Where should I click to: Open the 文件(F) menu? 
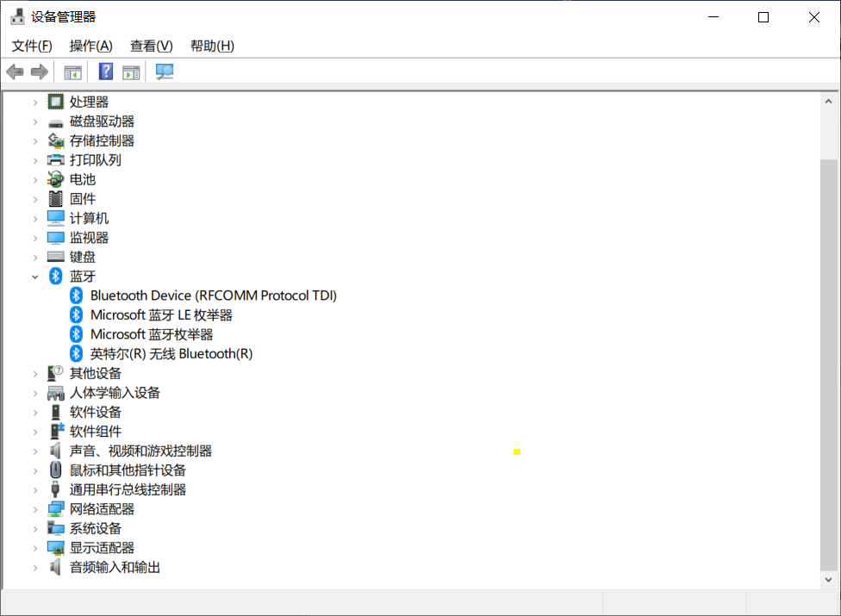(x=32, y=46)
